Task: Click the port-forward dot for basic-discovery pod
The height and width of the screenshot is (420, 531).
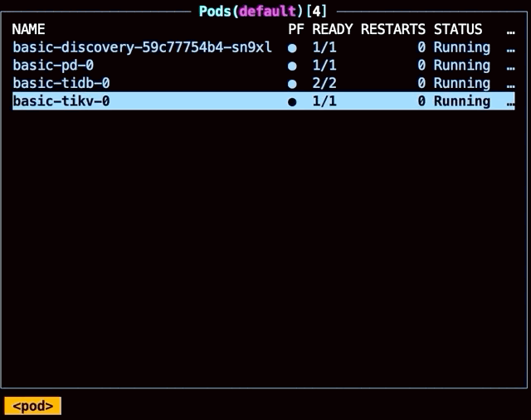Action: 292,48
